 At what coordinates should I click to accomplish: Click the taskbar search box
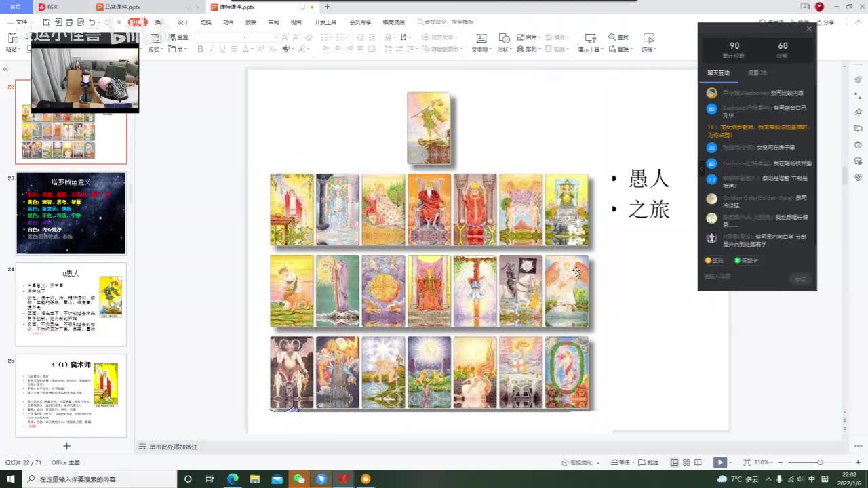click(x=99, y=479)
